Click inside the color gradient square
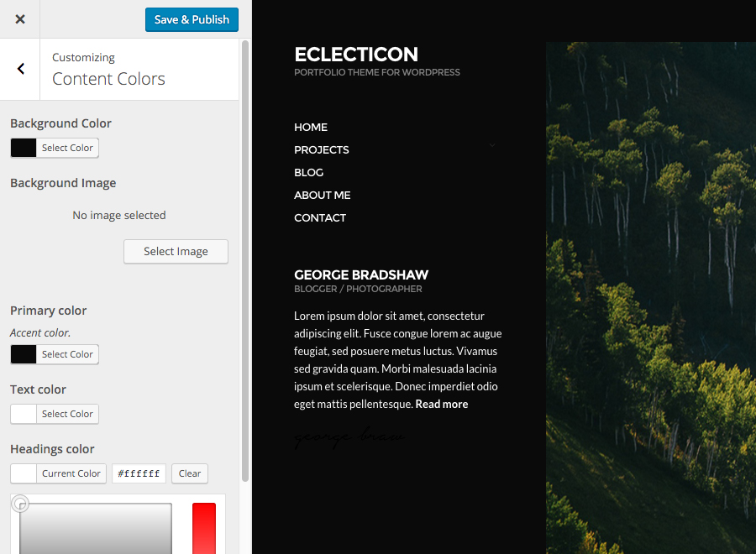The height and width of the screenshot is (554, 756). (x=95, y=529)
